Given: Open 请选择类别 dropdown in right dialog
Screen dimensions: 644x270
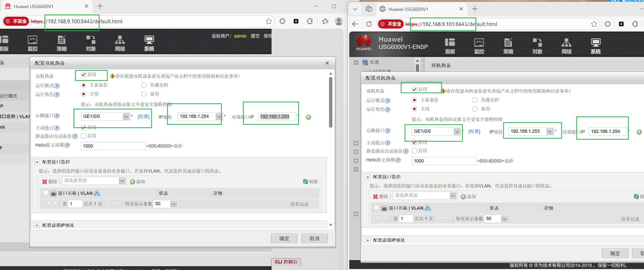Looking at the screenshot, I should (x=453, y=196).
